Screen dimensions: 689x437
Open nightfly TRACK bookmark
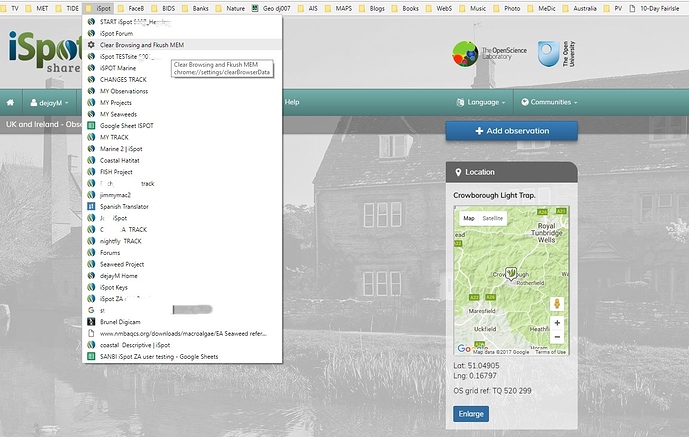click(182, 241)
